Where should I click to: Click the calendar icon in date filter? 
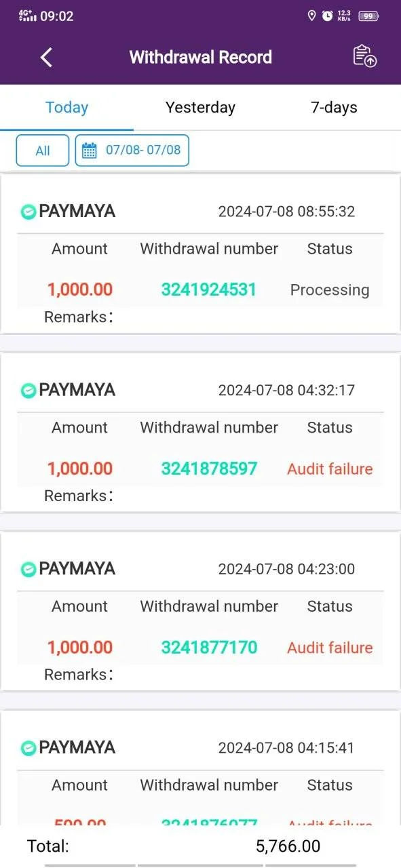89,151
